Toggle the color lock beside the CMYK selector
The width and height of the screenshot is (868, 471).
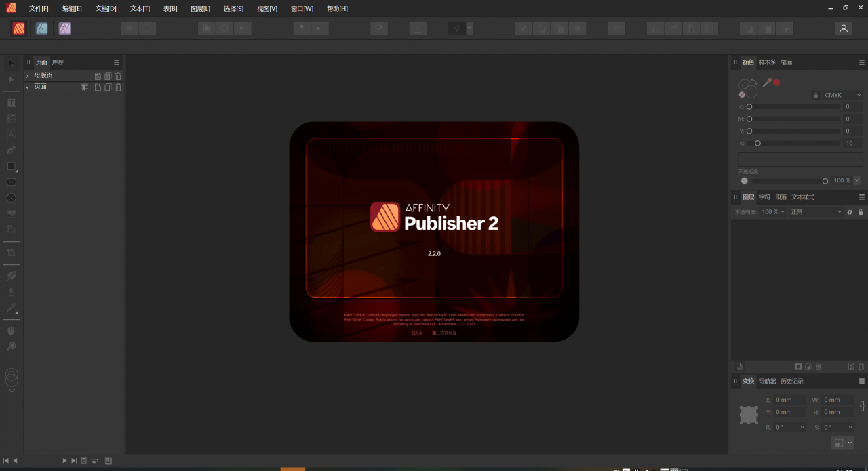[x=815, y=95]
